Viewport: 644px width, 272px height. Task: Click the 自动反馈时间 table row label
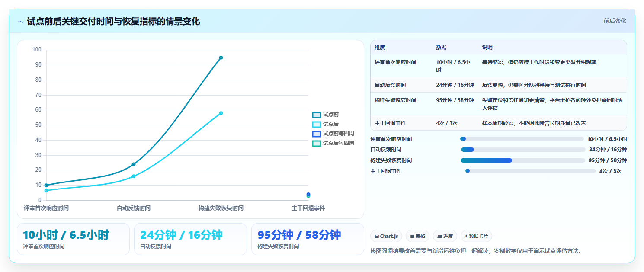(390, 85)
